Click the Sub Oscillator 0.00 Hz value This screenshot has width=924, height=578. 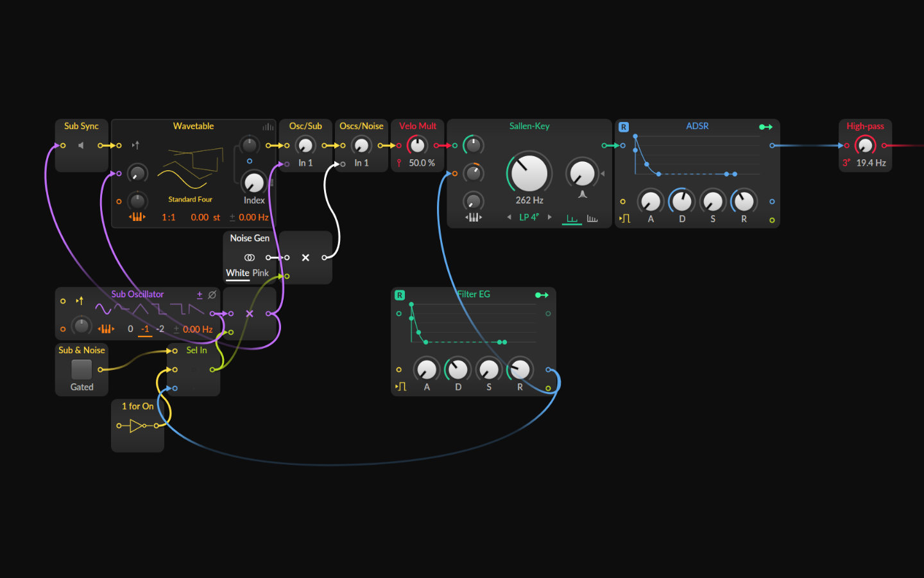198,329
